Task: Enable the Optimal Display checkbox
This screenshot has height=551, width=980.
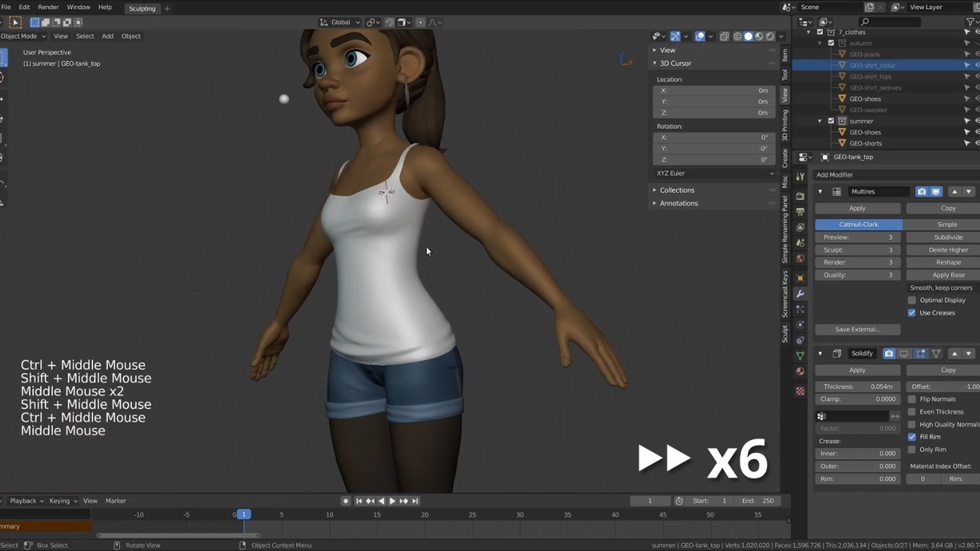Action: click(912, 300)
